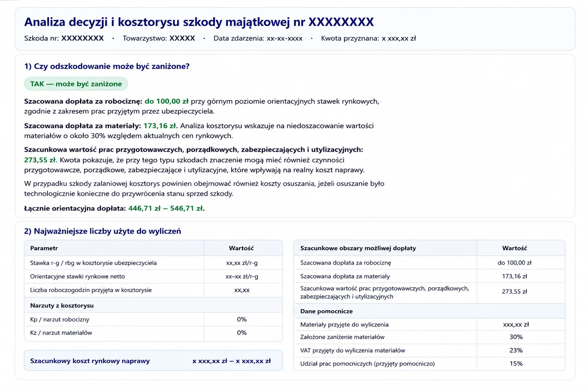
Task: Click range 'x xxx,xx zł – x xxx,xx zł'
Action: (x=232, y=361)
